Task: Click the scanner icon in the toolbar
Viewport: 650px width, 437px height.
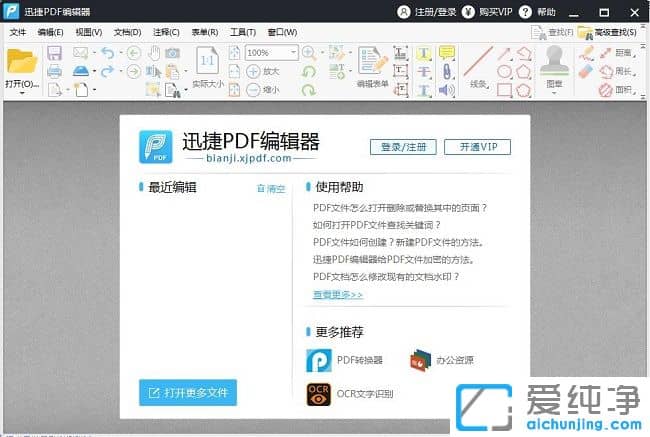Action: (x=80, y=71)
